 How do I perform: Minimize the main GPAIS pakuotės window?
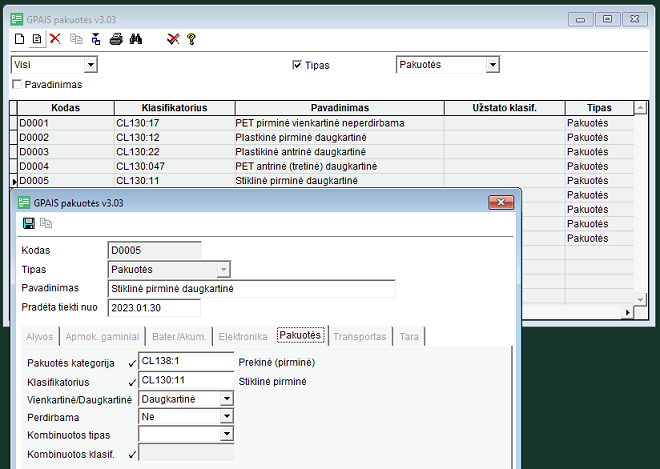pos(580,19)
